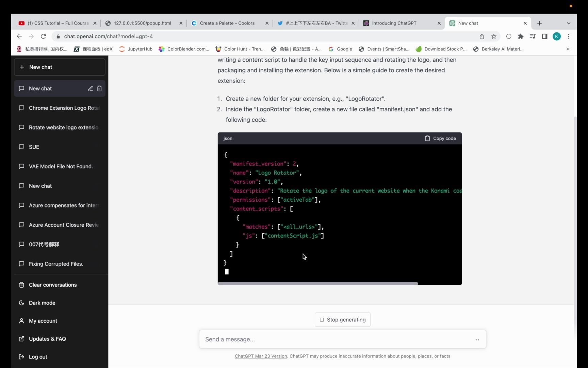588x368 pixels.
Task: Expand hidden bookmarks overflow chevron
Action: (568, 49)
